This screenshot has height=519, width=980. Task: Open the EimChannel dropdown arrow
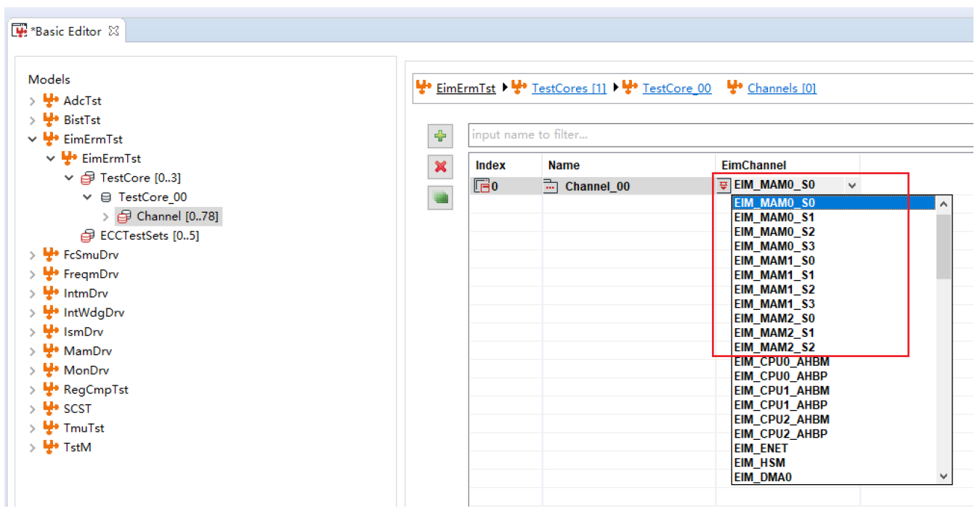[852, 186]
